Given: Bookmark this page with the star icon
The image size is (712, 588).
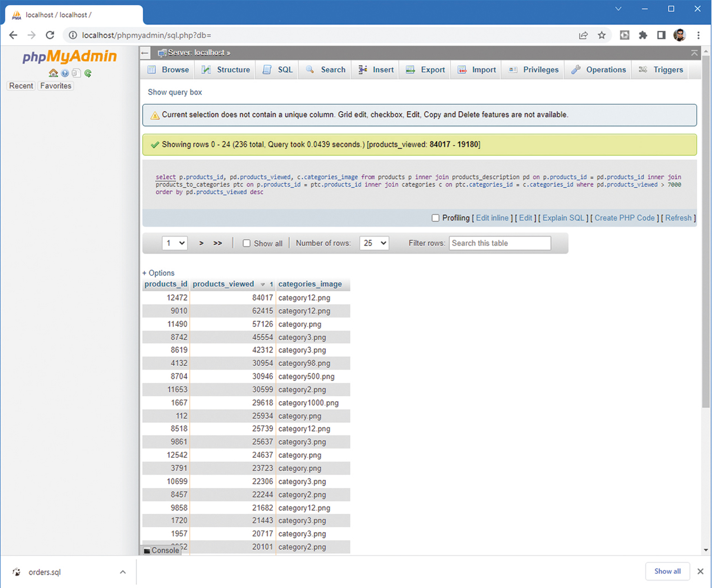Looking at the screenshot, I should (x=601, y=35).
